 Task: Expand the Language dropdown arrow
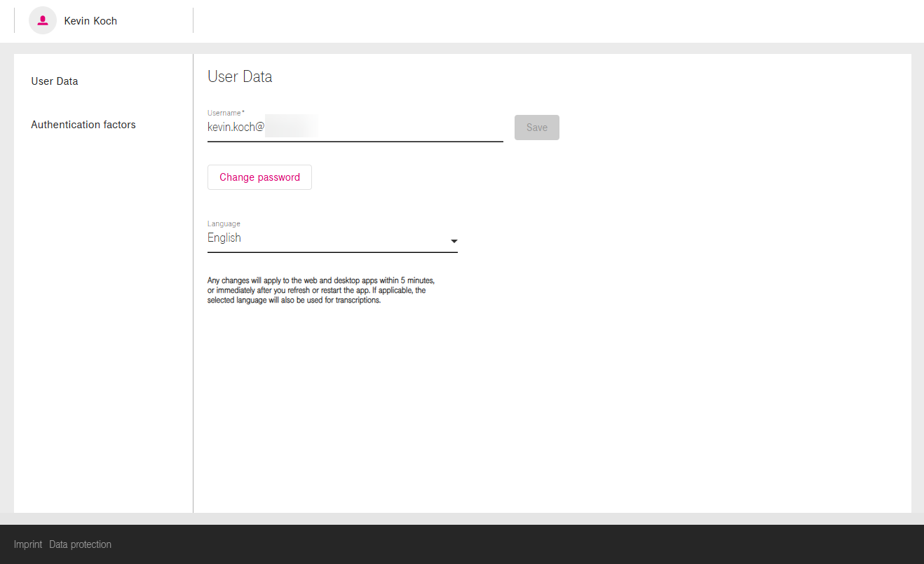point(454,241)
